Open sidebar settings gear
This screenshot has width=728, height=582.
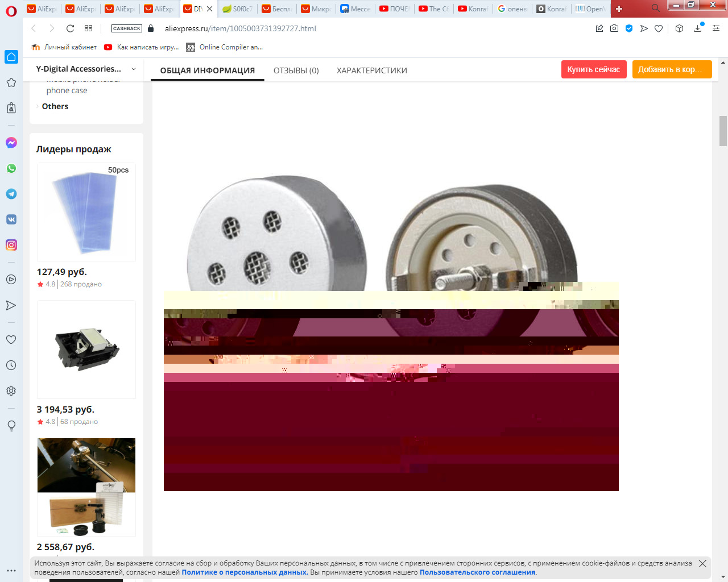[x=11, y=391]
